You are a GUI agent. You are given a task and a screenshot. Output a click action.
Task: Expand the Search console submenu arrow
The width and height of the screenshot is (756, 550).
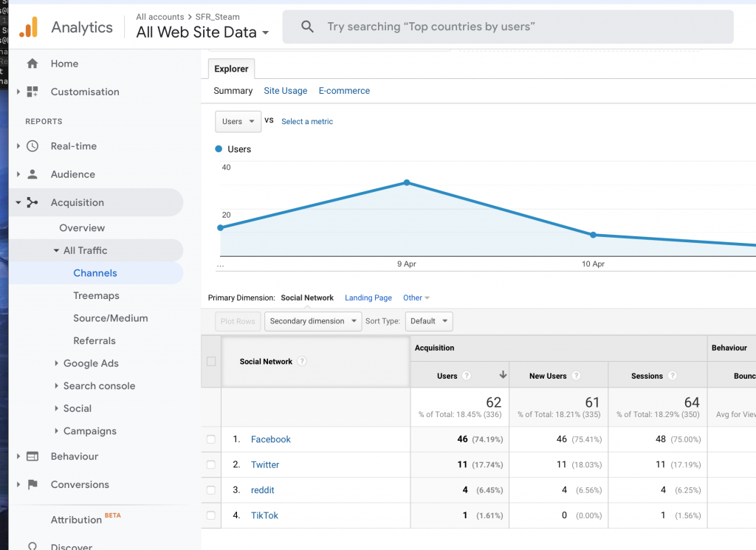point(56,385)
